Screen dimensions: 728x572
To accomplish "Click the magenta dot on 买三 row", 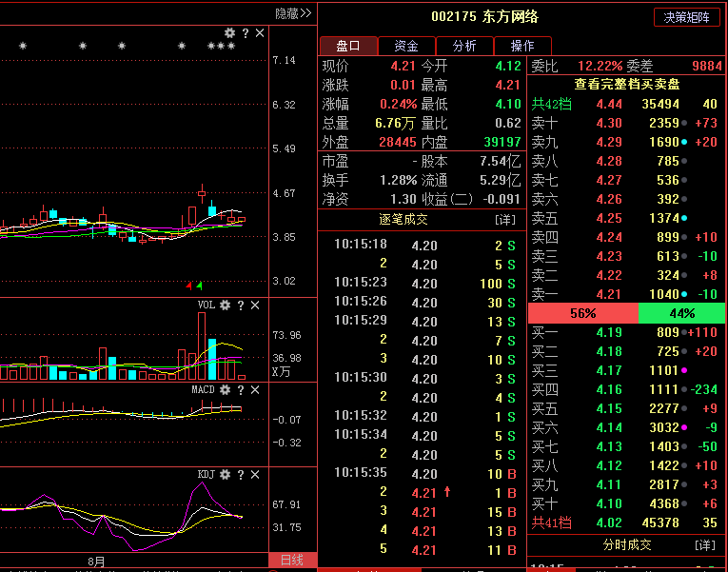I will (684, 370).
